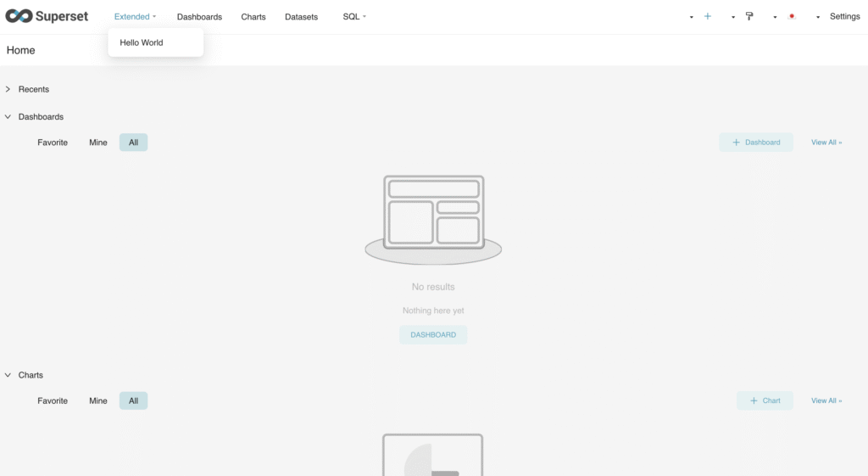Select the Mine filter under Dashboards

(x=98, y=143)
